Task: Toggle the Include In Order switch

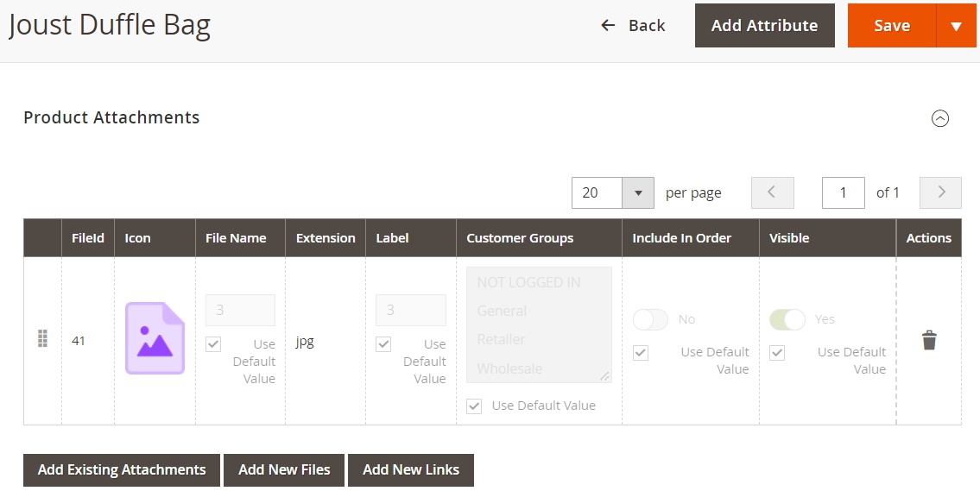Action: coord(651,320)
